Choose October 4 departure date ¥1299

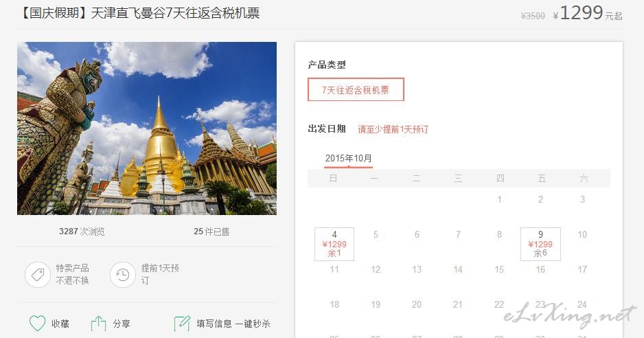[x=334, y=244]
